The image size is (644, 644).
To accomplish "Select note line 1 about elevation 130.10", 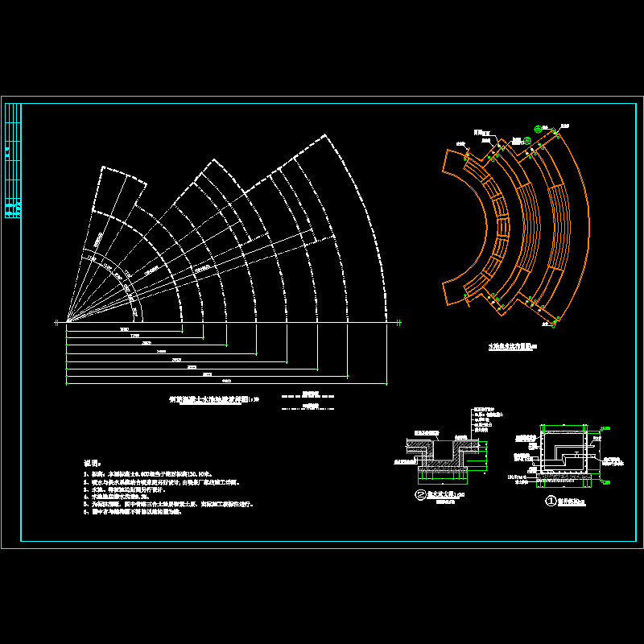I will pos(148,474).
